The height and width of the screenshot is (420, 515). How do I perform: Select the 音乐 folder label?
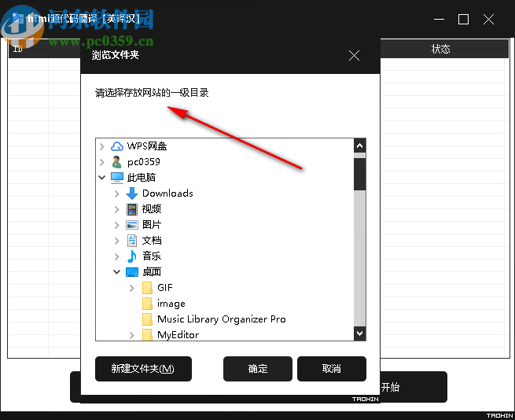[152, 256]
